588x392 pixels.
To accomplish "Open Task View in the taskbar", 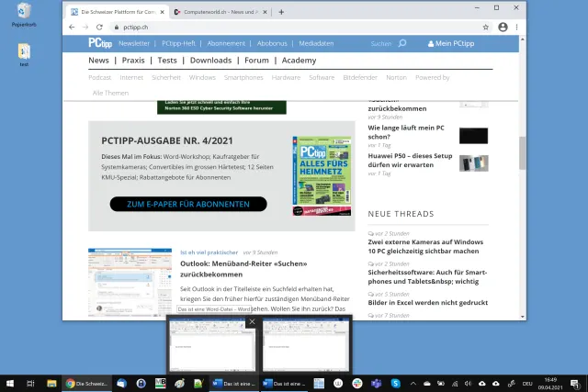I will tap(30, 384).
